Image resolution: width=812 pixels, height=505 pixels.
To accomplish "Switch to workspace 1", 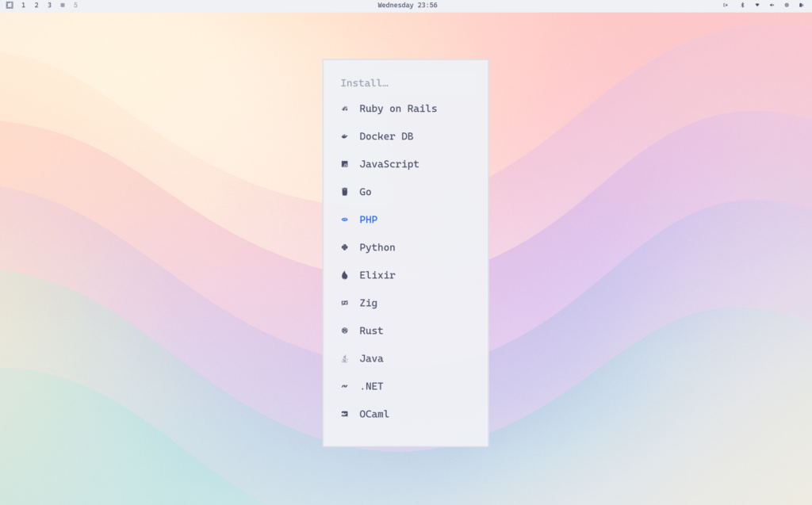I will click(x=23, y=6).
